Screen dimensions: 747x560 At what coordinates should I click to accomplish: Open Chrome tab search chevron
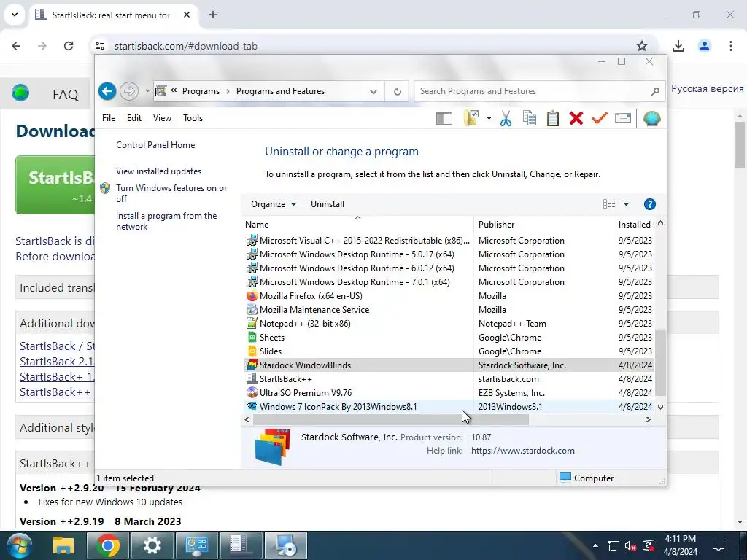point(15,15)
